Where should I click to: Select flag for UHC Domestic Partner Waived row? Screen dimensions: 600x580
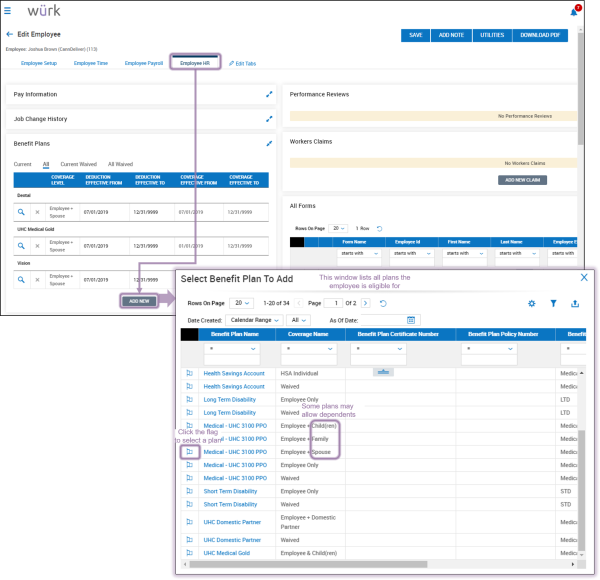coord(189,540)
